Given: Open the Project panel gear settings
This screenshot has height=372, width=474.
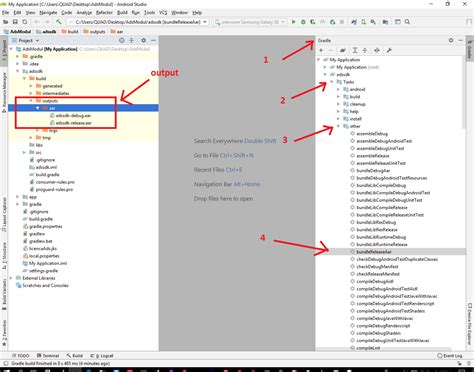Looking at the screenshot, I should tap(143, 40).
